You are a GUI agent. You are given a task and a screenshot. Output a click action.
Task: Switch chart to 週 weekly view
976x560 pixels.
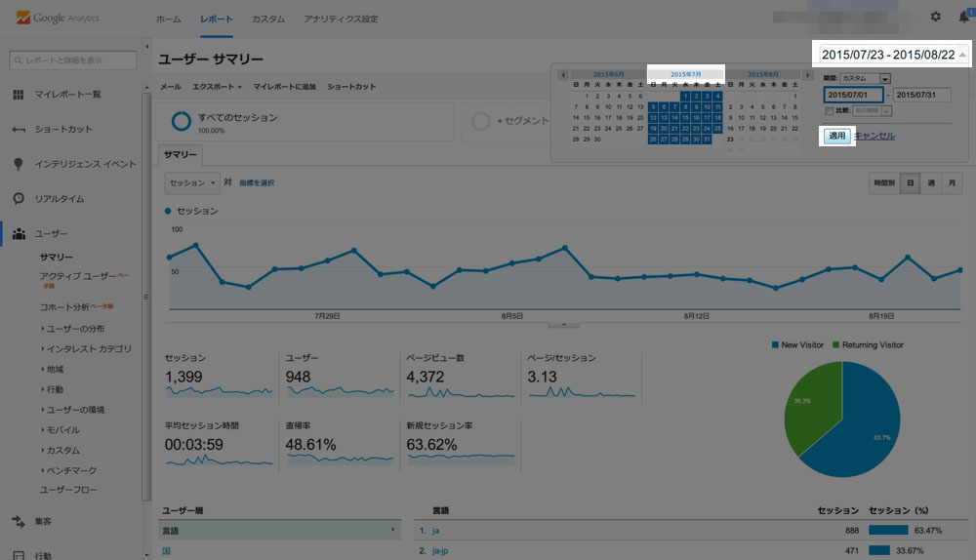pyautogui.click(x=931, y=183)
